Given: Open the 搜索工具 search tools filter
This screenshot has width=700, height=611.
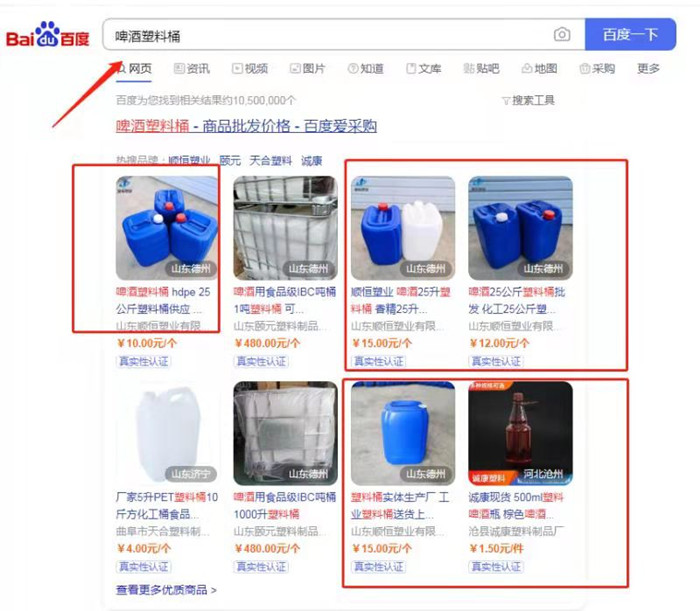Looking at the screenshot, I should point(529,100).
